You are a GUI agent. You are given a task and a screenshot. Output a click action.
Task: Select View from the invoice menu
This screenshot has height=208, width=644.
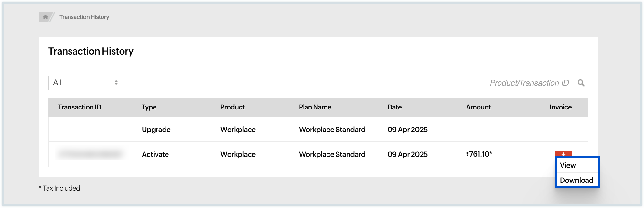pyautogui.click(x=568, y=165)
